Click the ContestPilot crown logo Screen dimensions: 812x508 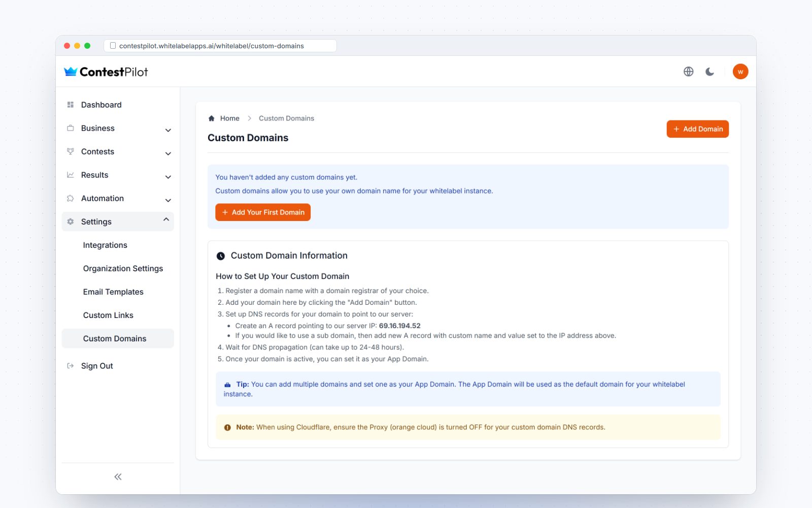tap(71, 72)
